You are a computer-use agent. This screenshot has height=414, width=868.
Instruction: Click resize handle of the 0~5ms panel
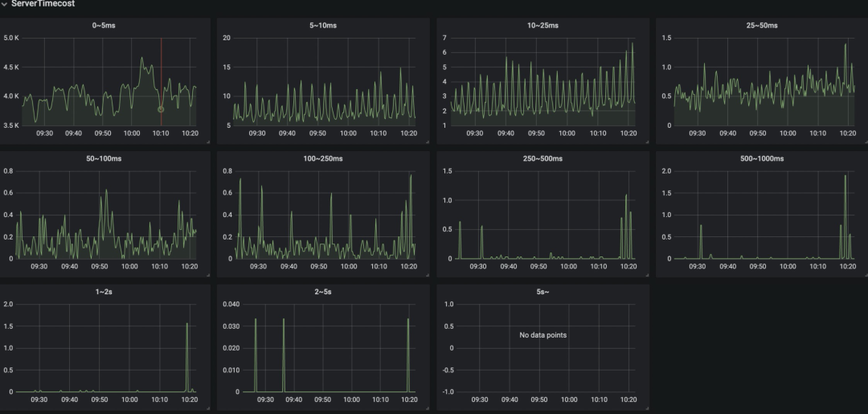(207, 141)
